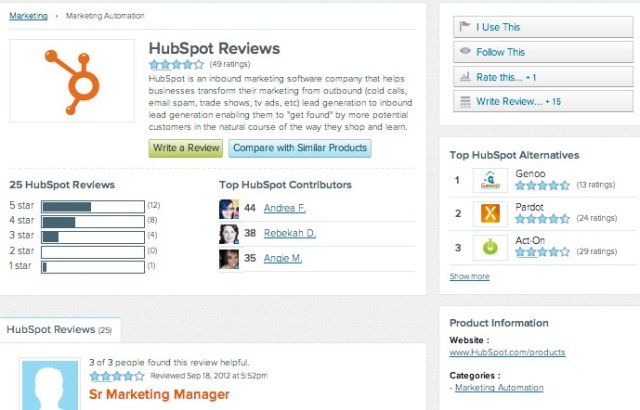Click Rebekah D.'s avatar photo

(x=229, y=234)
